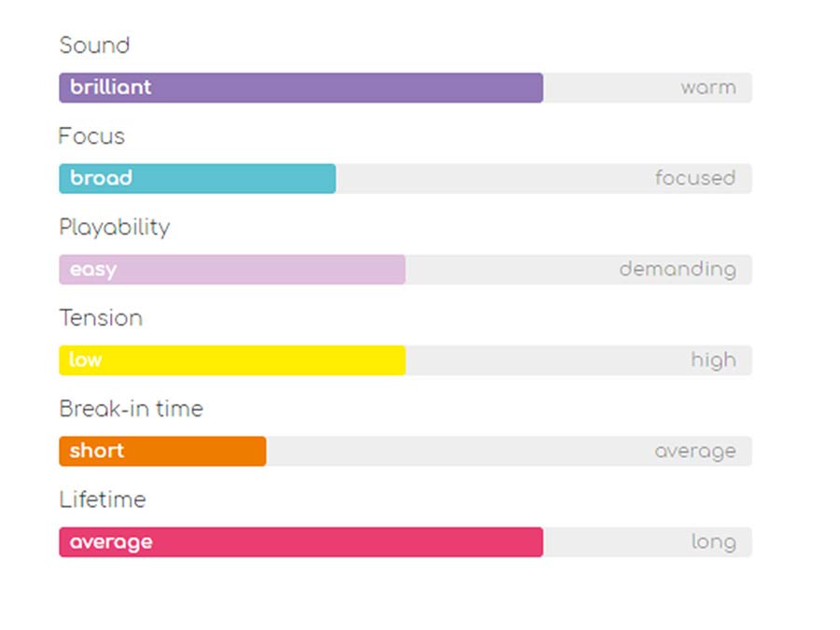Click the 'brilliant' label on purple bar
The image size is (840, 630).
(x=110, y=88)
